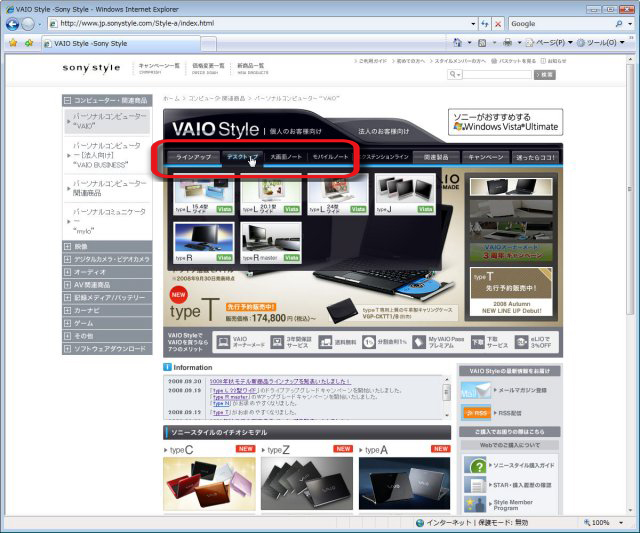The image size is (640, 533).
Task: Open the Google search provider dropdown arrow
Action: [630, 24]
